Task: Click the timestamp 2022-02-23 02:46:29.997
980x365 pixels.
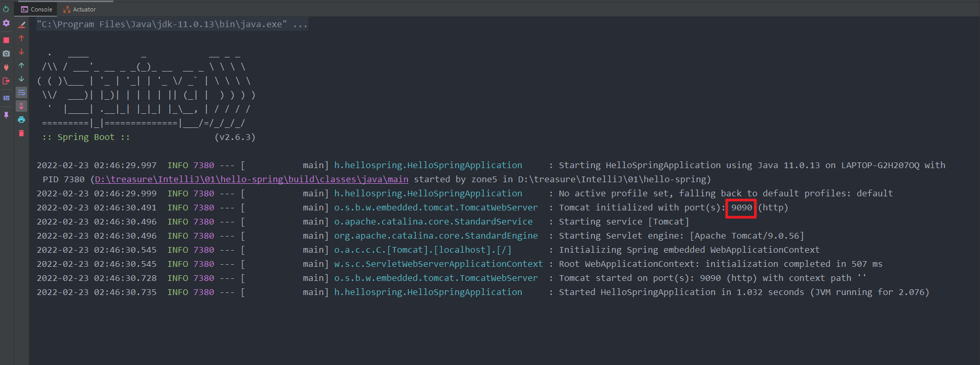Action: click(97, 165)
